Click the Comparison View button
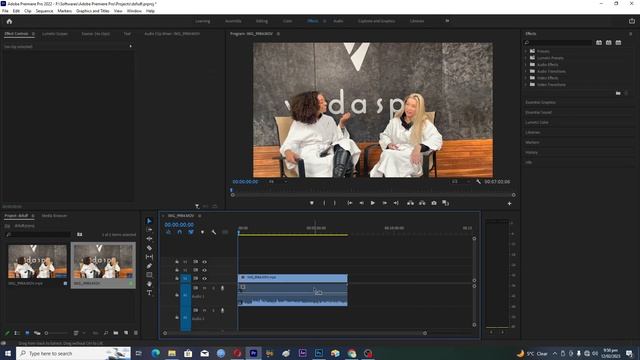640x360 pixels. [x=445, y=203]
